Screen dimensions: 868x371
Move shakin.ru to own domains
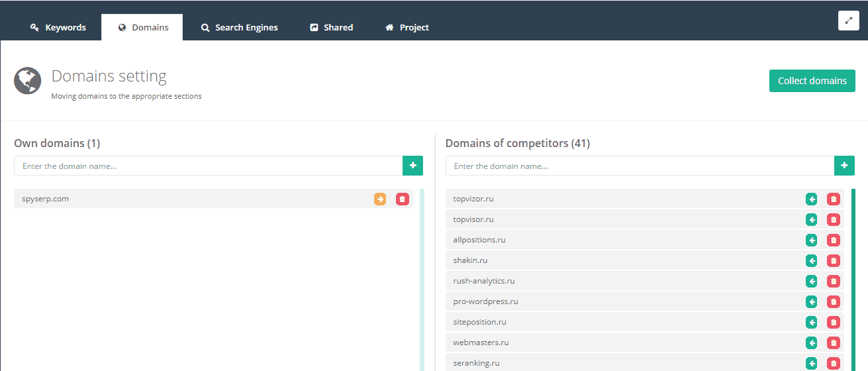[x=812, y=260]
